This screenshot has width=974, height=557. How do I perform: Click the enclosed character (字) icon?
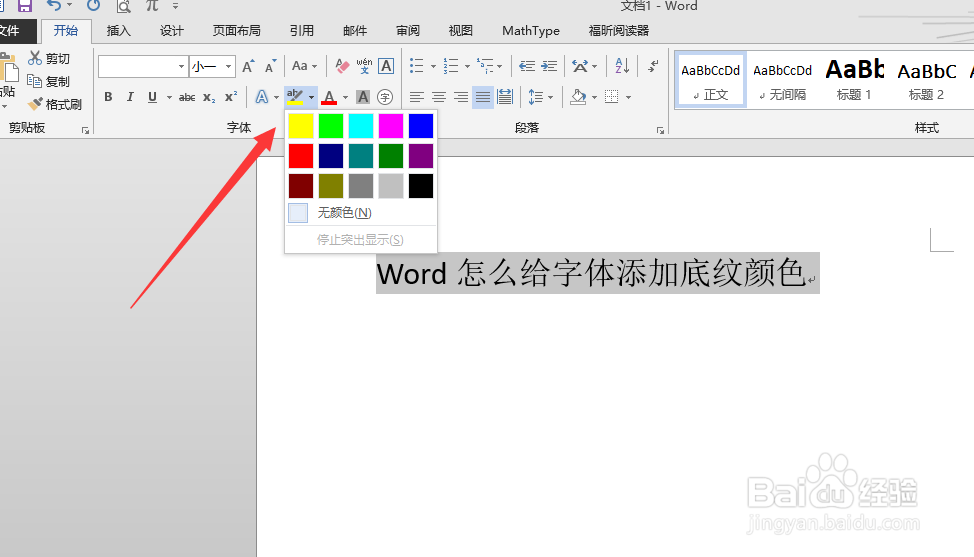click(385, 97)
